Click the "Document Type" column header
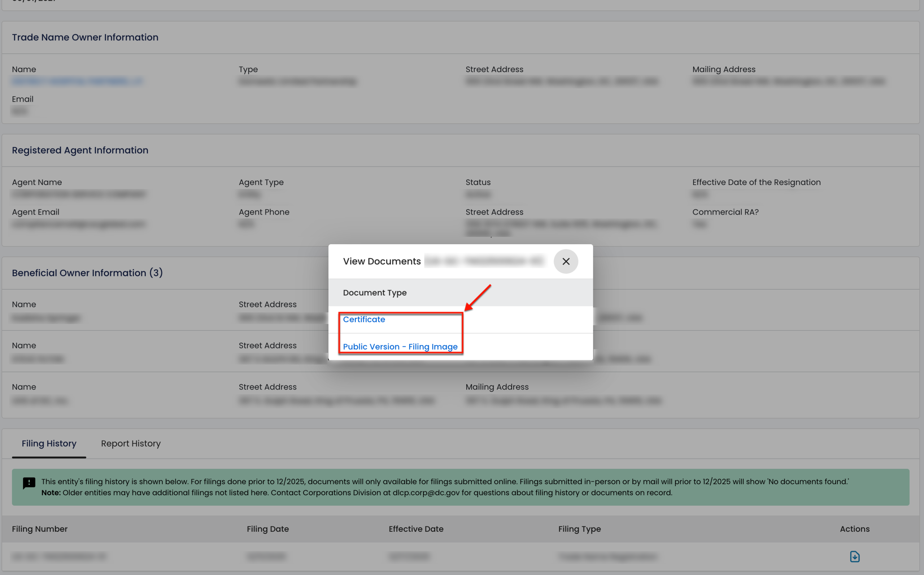 click(x=375, y=293)
